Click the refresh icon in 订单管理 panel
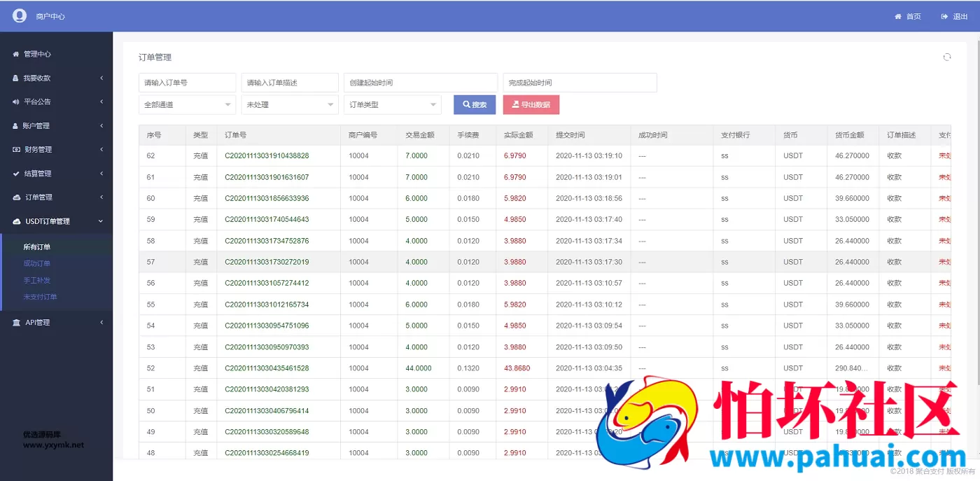Screen dimensions: 980x481 click(x=947, y=57)
